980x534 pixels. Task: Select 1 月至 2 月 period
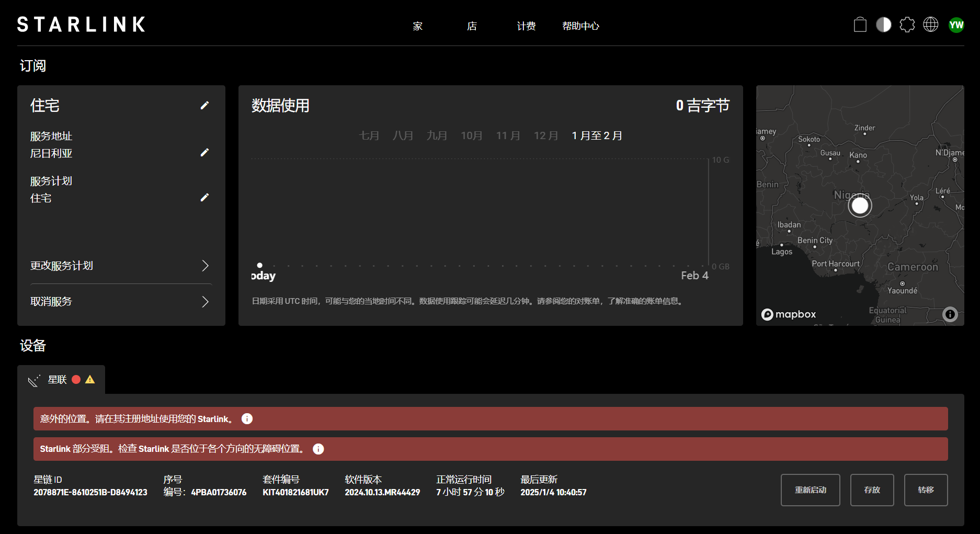pyautogui.click(x=597, y=136)
